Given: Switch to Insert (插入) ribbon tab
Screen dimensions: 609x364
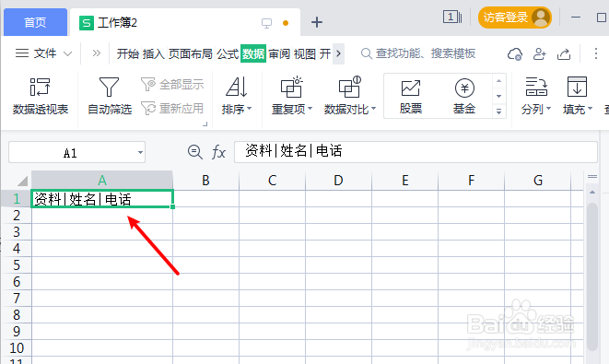Looking at the screenshot, I should [x=154, y=53].
